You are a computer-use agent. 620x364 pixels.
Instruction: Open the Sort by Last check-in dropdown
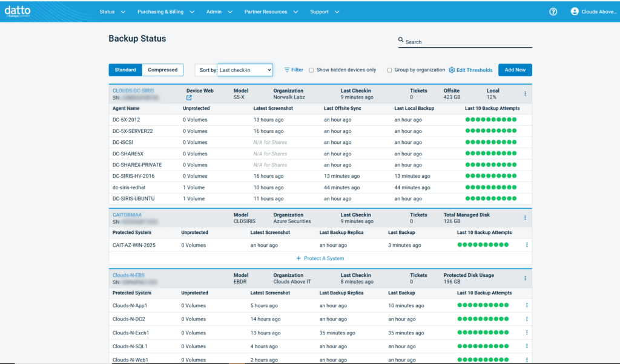tap(245, 70)
